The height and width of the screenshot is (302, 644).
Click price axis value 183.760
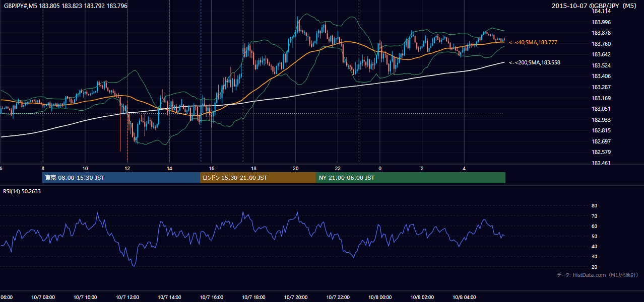(601, 44)
